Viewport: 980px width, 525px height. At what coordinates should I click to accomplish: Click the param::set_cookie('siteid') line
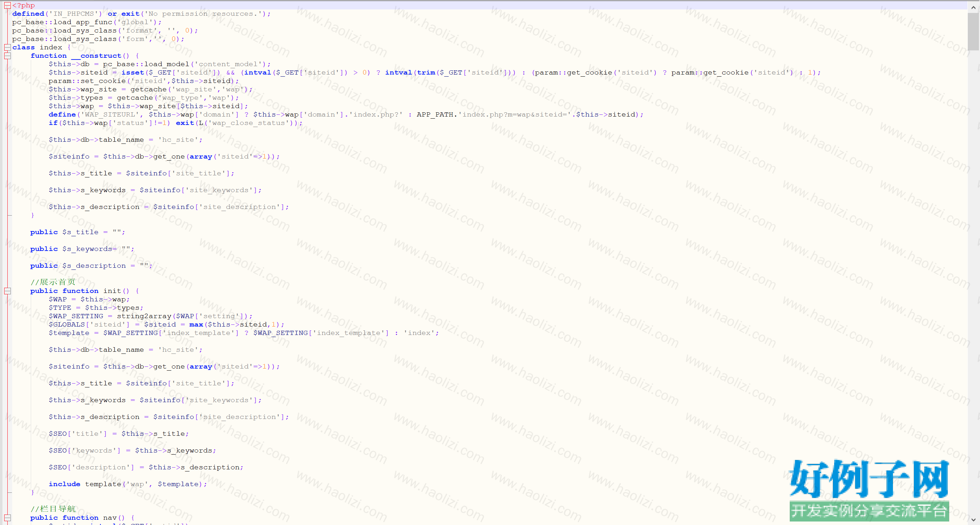click(143, 81)
